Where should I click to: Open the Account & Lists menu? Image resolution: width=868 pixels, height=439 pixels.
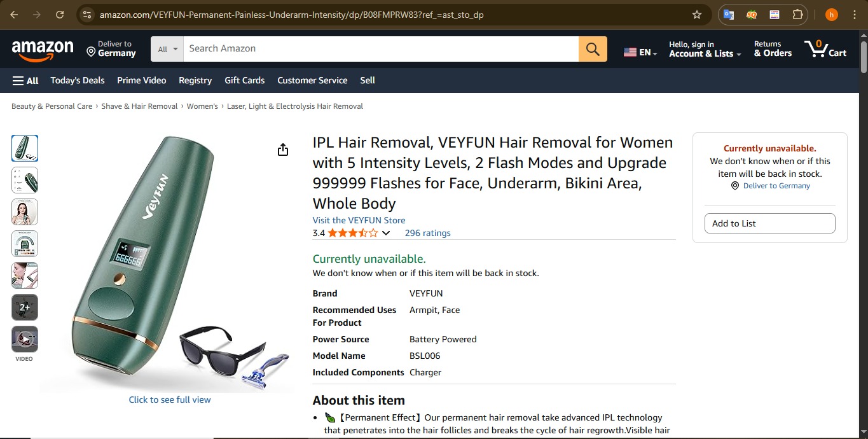pos(705,49)
